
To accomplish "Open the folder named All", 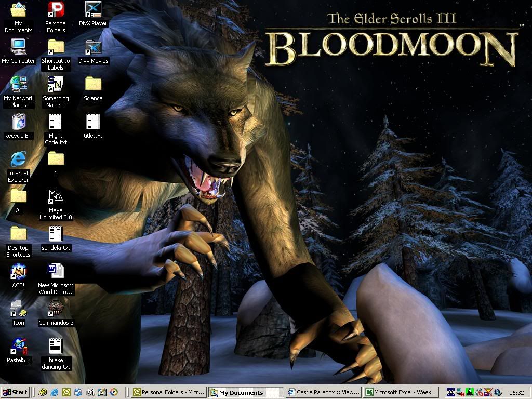I will tap(18, 201).
